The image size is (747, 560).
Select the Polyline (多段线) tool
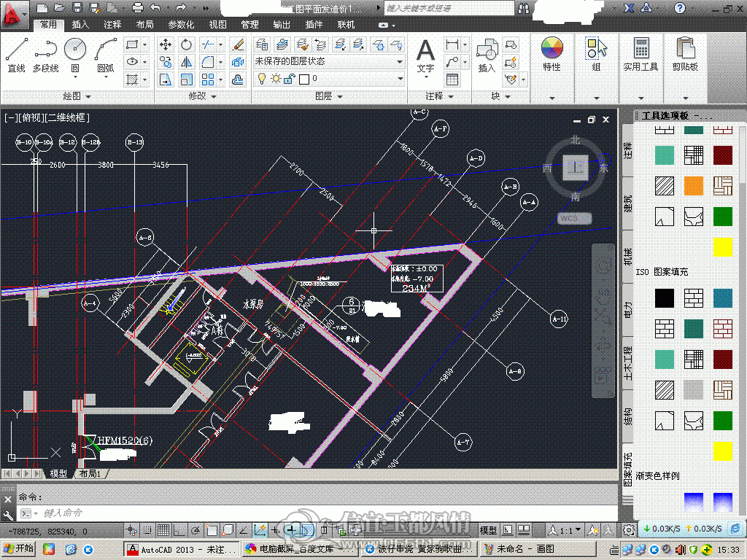(x=46, y=55)
